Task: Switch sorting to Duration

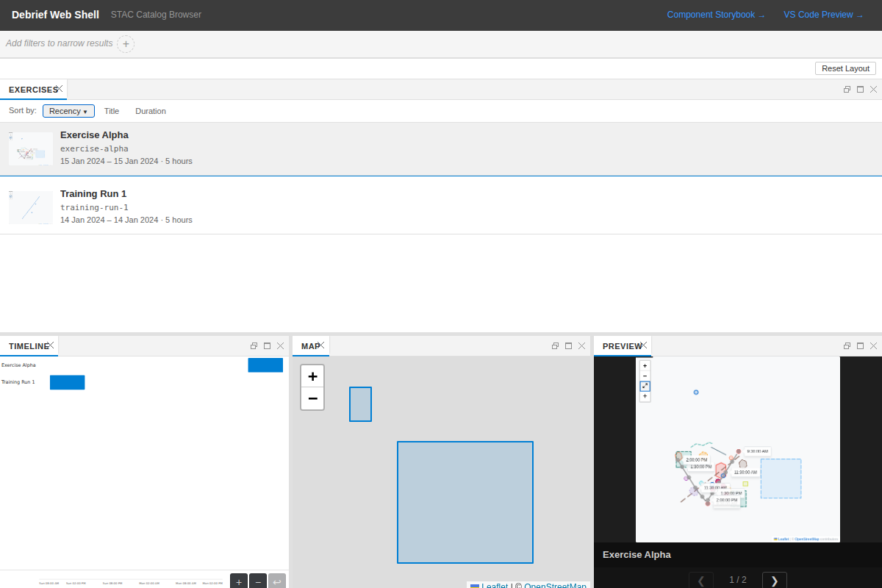Action: tap(150, 111)
